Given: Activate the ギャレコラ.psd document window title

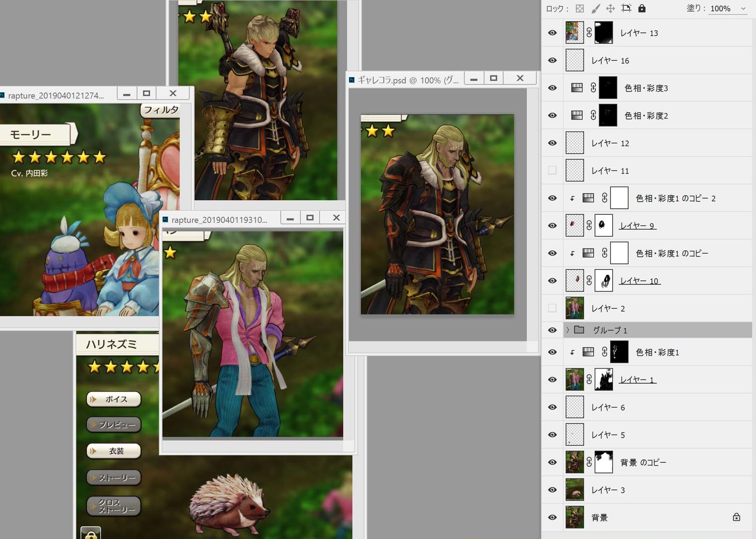Looking at the screenshot, I should pos(407,80).
